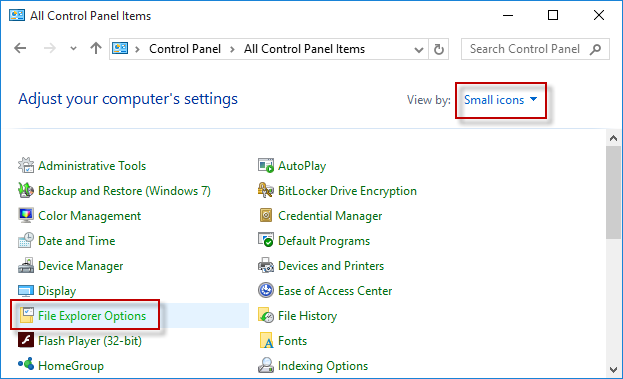Click the AutoPlay icon
623x379 pixels.
coord(266,165)
